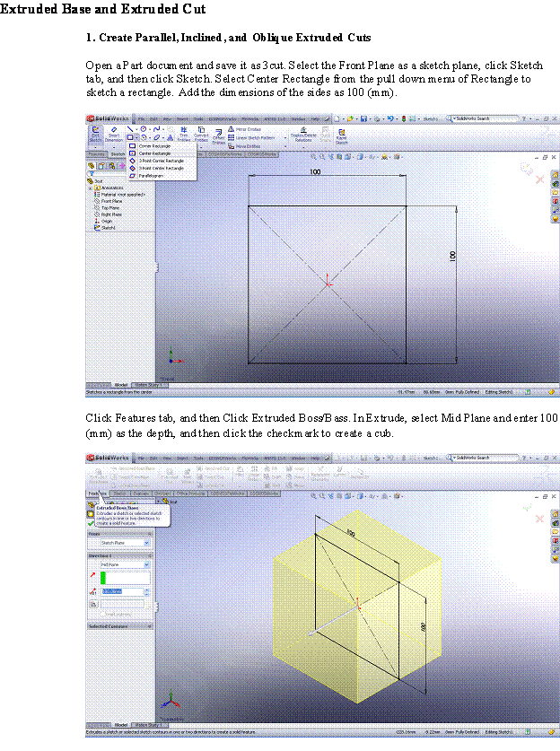Image resolution: width=560 pixels, height=751 pixels.
Task: Click Zoom to Fit icon in sketch view
Action: 314,157
